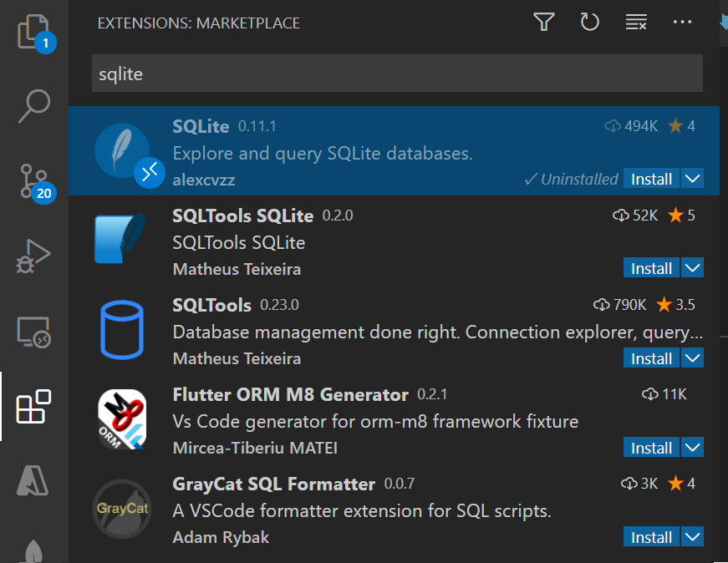Expand install options for Flutter ORM M8 Generator

(692, 448)
